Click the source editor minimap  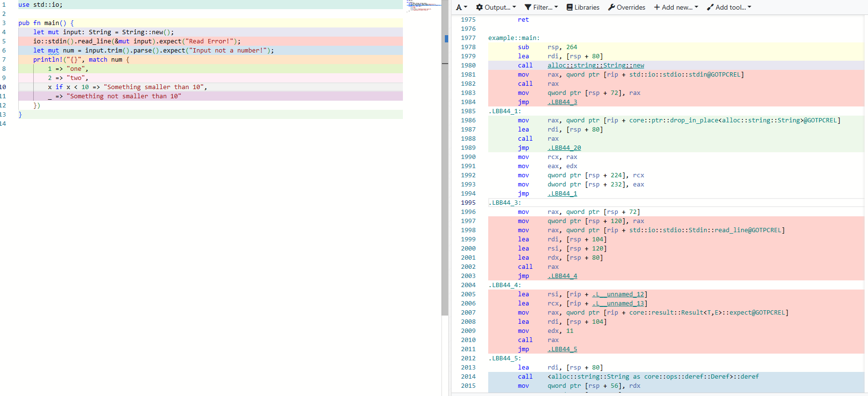pos(423,6)
